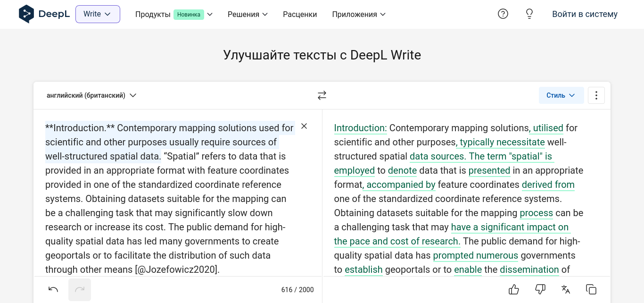Swap texts with the double-arrow icon
This screenshot has height=303, width=644.
322,95
